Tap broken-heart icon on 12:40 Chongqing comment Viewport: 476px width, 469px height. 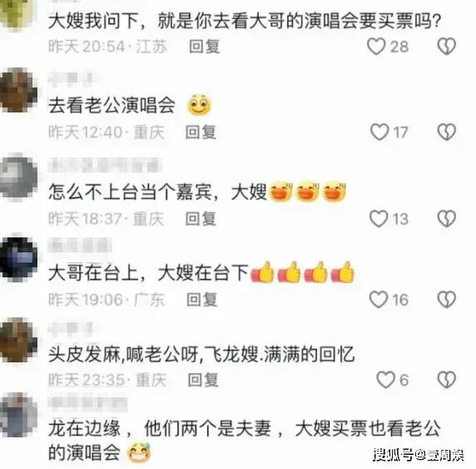(x=447, y=132)
